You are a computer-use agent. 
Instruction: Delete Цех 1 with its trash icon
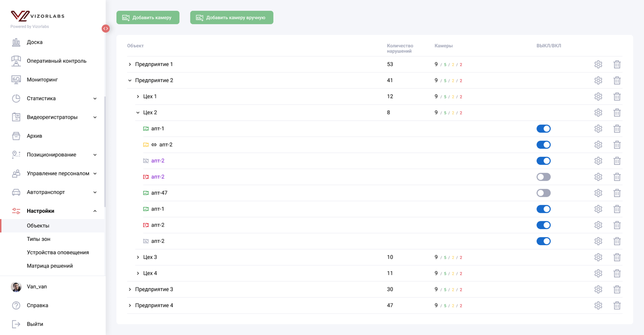[617, 96]
